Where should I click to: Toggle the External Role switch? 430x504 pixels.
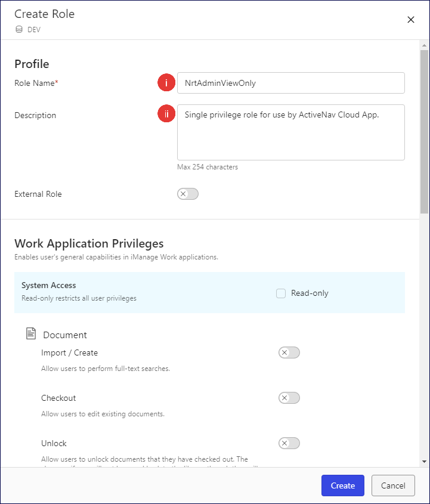188,194
